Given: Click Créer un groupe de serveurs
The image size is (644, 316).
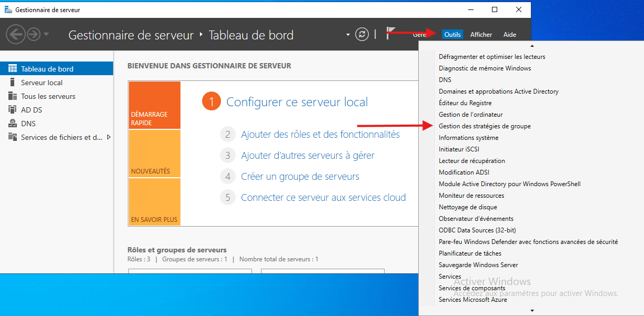Looking at the screenshot, I should [x=300, y=177].
